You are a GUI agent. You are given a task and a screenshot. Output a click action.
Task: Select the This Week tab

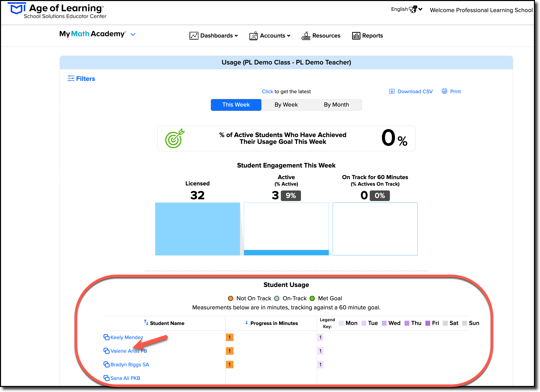236,105
